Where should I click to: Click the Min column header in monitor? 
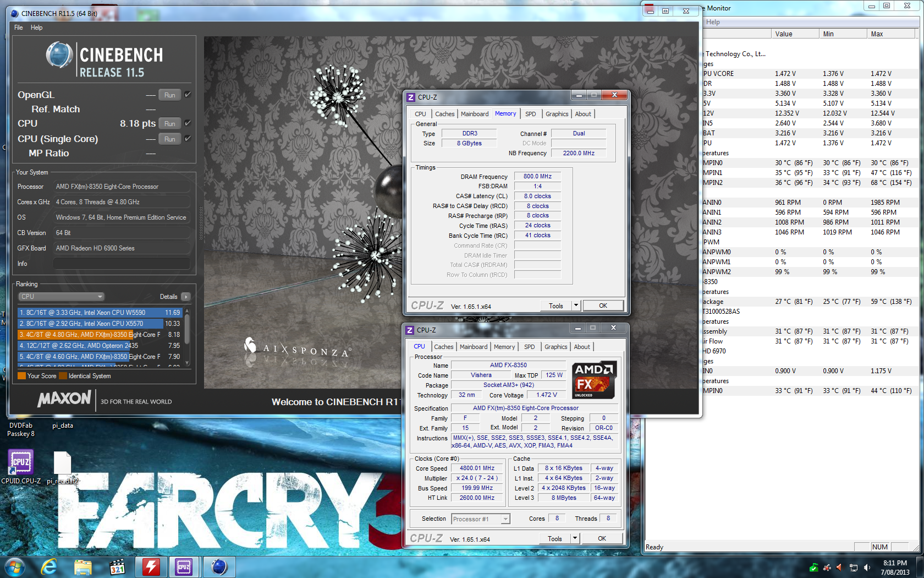click(x=843, y=34)
